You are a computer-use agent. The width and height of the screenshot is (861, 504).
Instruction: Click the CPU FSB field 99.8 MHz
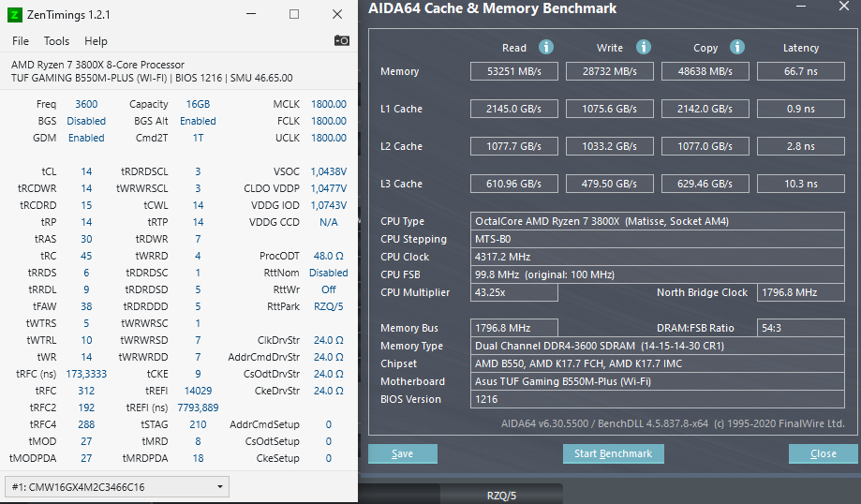point(658,274)
